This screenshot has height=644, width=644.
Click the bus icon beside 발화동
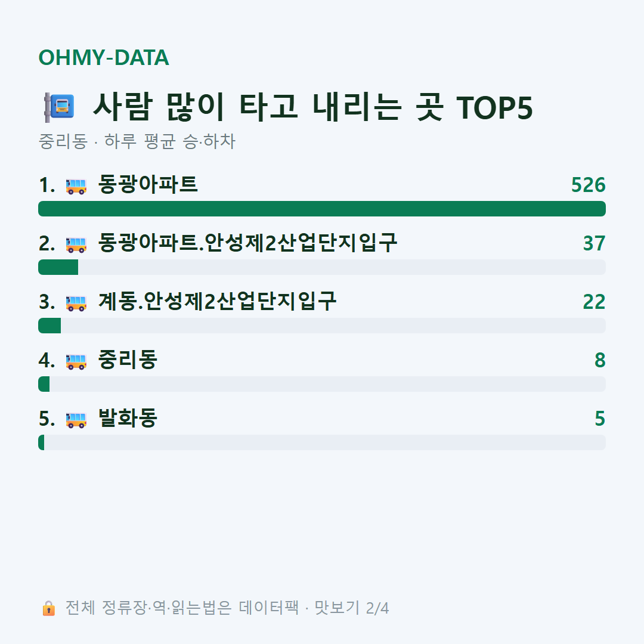[x=76, y=420]
